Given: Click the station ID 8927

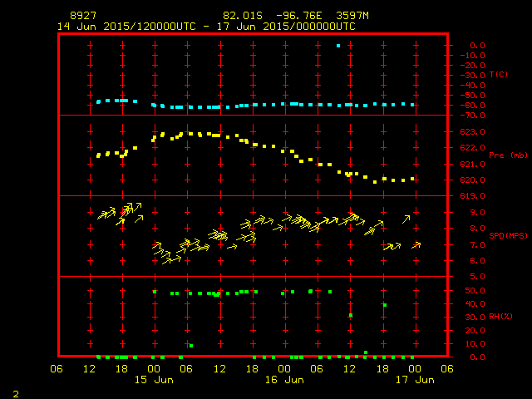Looking at the screenshot, I should pyautogui.click(x=83, y=16).
